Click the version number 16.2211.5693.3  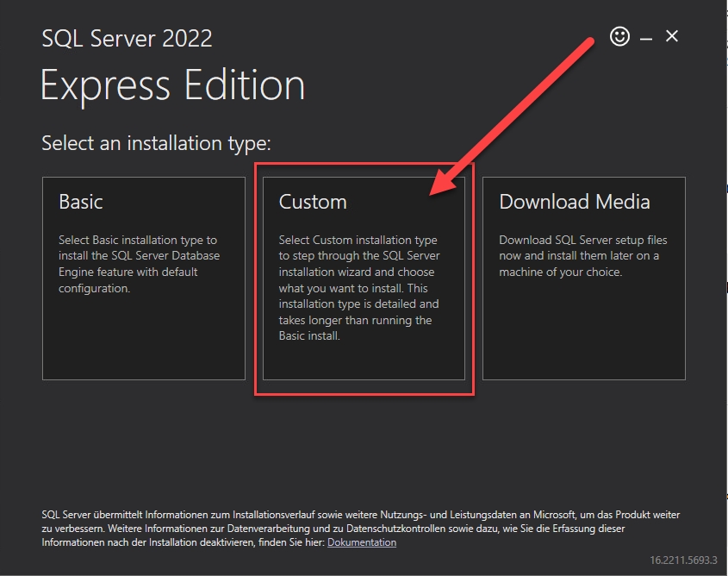click(683, 560)
